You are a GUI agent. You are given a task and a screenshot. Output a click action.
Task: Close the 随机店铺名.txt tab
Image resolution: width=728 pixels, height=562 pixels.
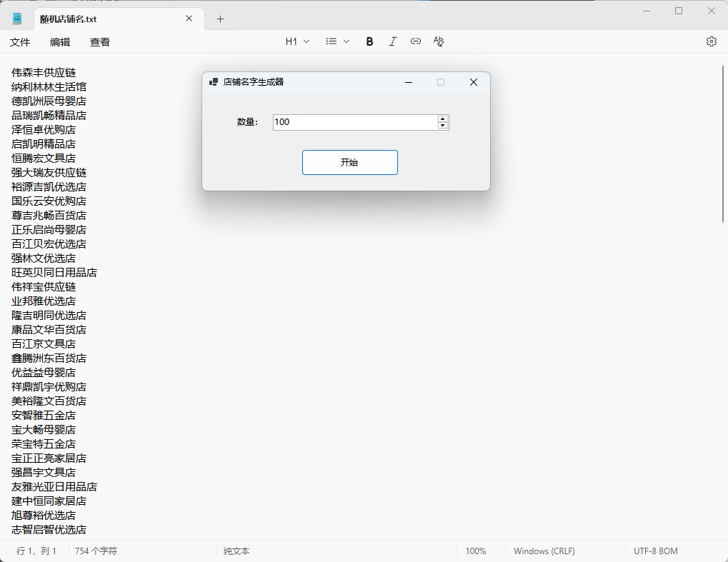[x=189, y=19]
